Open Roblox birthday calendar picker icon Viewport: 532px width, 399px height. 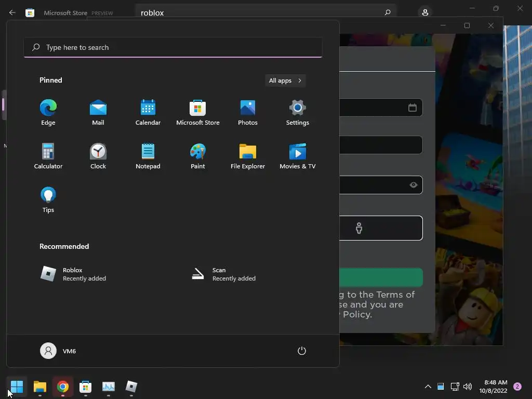[412, 108]
